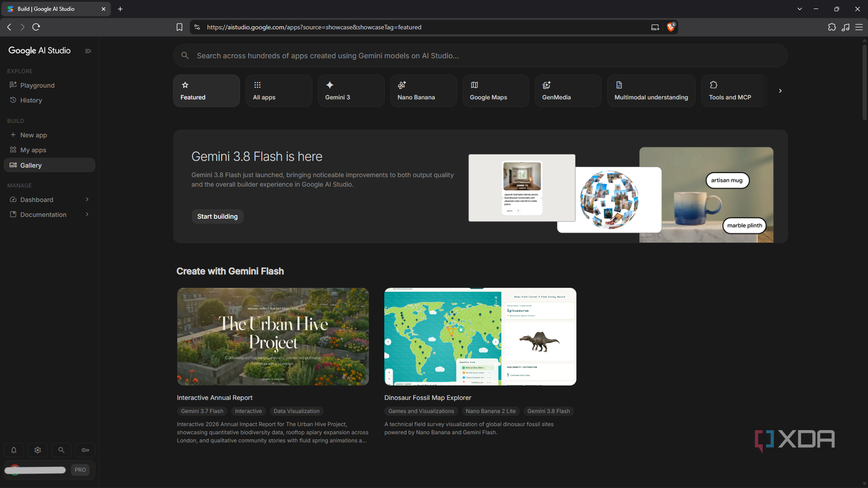
Task: Open the Urban Hive Project thumbnail
Action: 273,337
